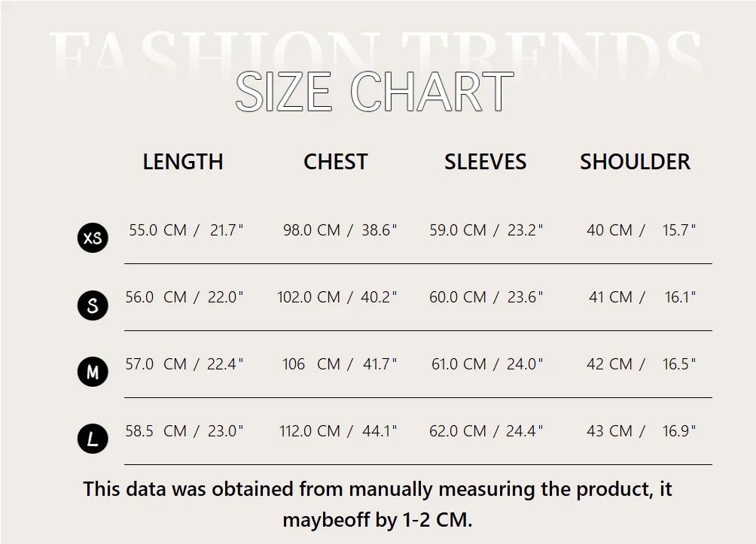Select the SLEEVES column header
Viewport: 756px width, 544px height.
coord(485,162)
